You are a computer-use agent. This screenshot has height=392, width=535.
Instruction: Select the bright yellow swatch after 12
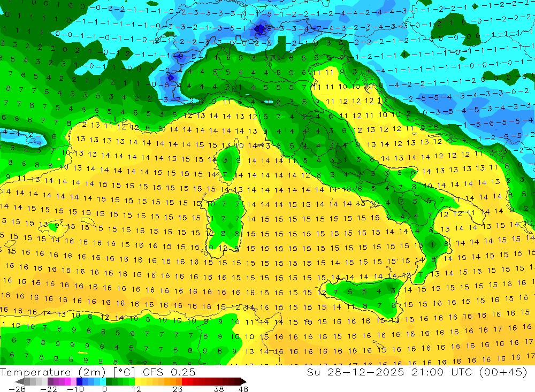(x=137, y=381)
